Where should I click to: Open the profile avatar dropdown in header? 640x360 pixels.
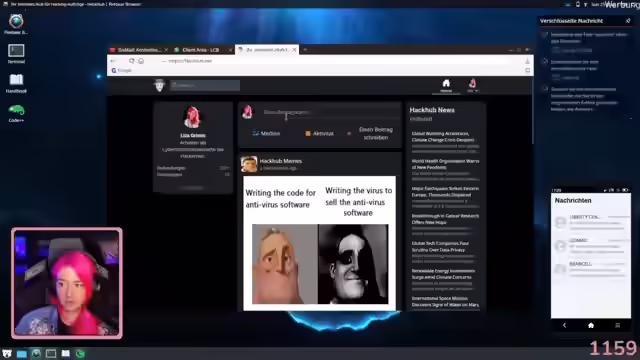473,85
